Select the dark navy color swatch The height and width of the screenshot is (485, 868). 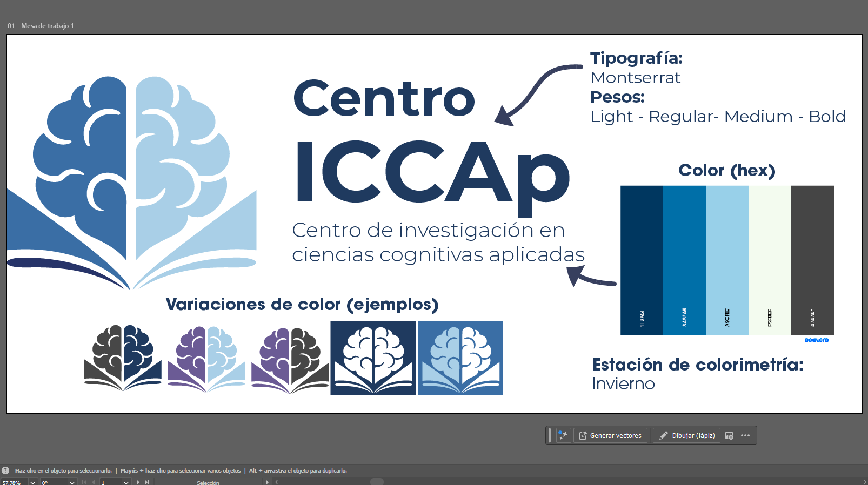(642, 260)
